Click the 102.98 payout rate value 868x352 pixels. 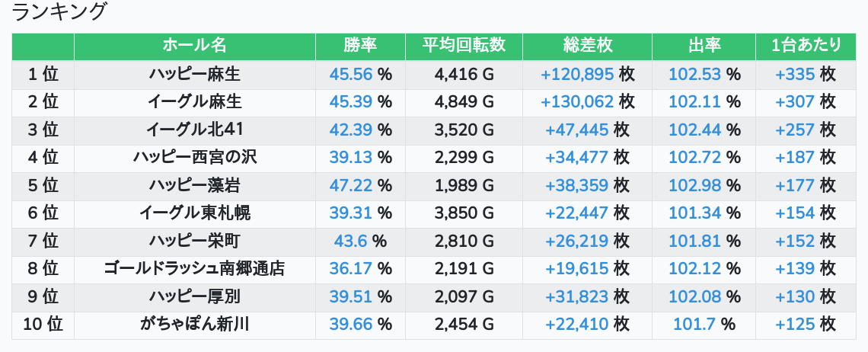(694, 185)
